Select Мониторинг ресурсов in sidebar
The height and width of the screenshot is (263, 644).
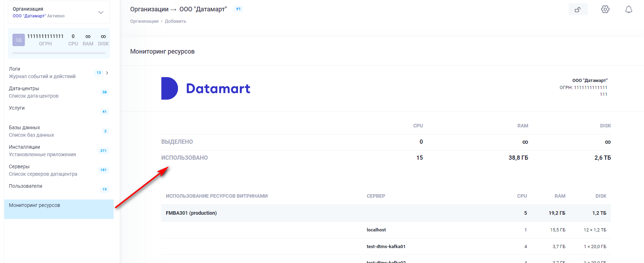tap(34, 206)
